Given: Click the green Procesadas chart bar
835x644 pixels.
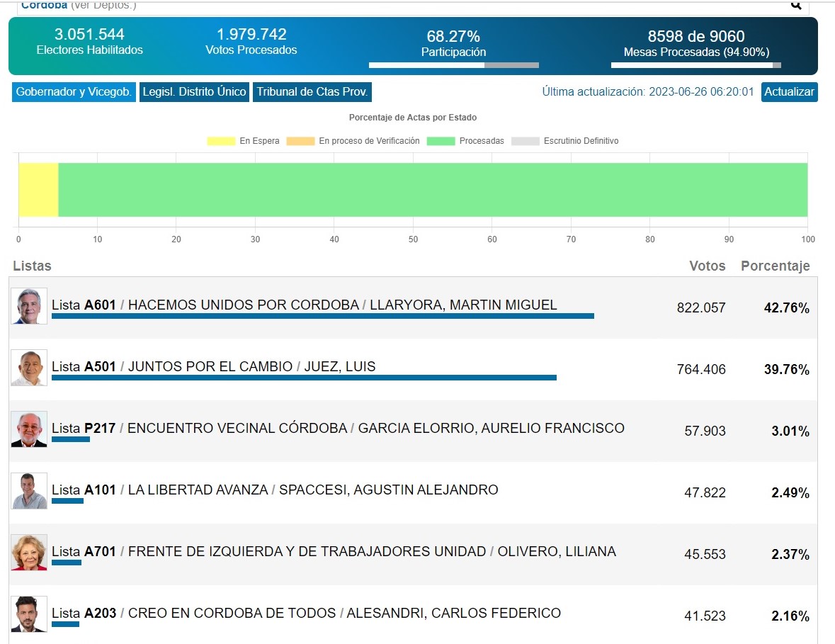Looking at the screenshot, I should [x=432, y=190].
